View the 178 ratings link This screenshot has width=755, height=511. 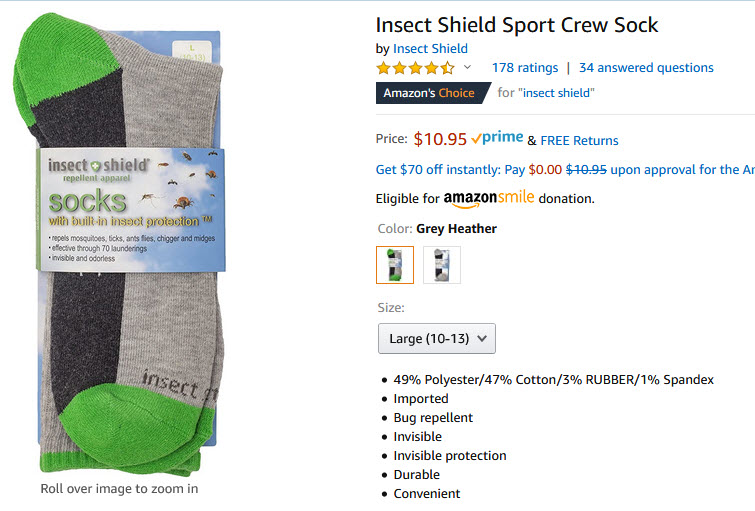pyautogui.click(x=524, y=68)
